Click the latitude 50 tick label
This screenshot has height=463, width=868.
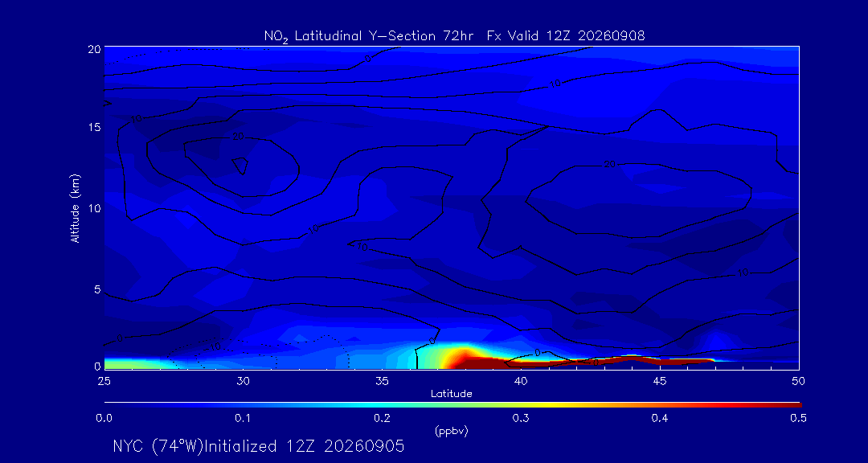pos(798,381)
